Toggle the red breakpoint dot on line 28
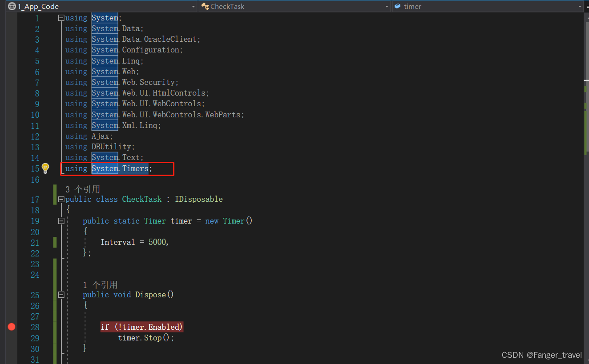Viewport: 589px width, 364px height. 12,327
